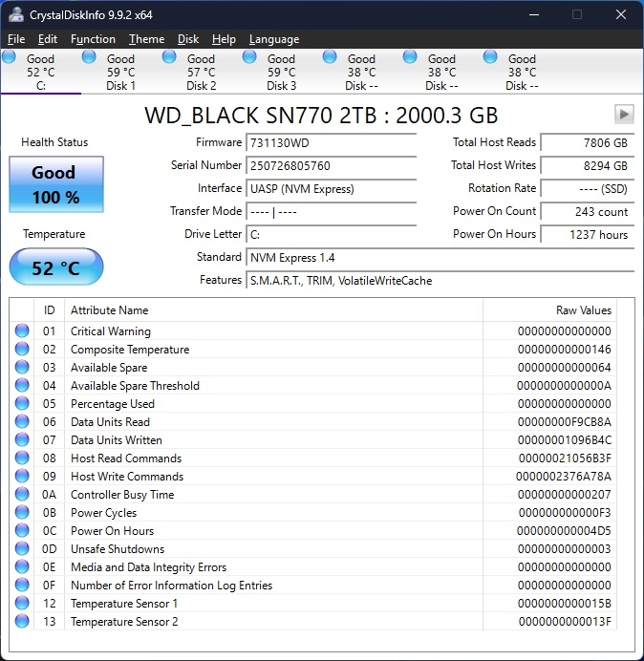Click the blue status orb for Disk 3
Viewport: 644px width, 661px height.
(x=249, y=56)
